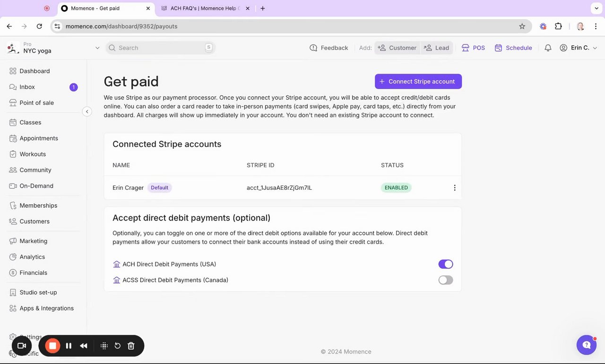The height and width of the screenshot is (364, 605).
Task: View site information icon in address bar
Action: click(x=57, y=26)
